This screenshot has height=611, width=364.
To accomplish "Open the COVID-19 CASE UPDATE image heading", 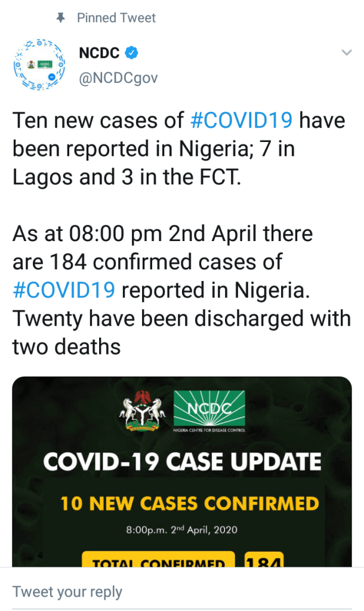I will click(181, 461).
